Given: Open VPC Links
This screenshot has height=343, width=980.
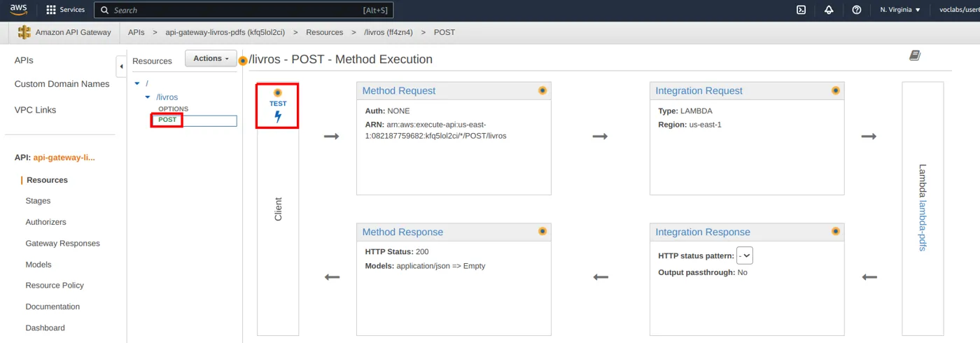Looking at the screenshot, I should 35,110.
